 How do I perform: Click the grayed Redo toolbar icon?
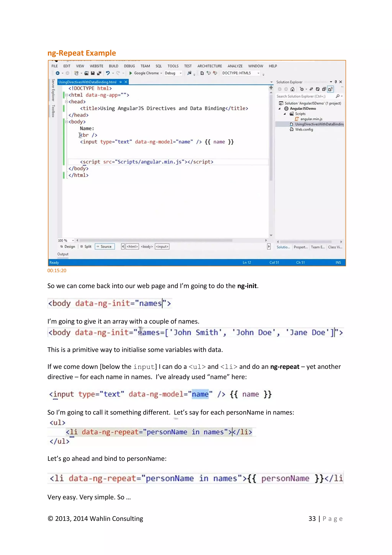pos(118,73)
